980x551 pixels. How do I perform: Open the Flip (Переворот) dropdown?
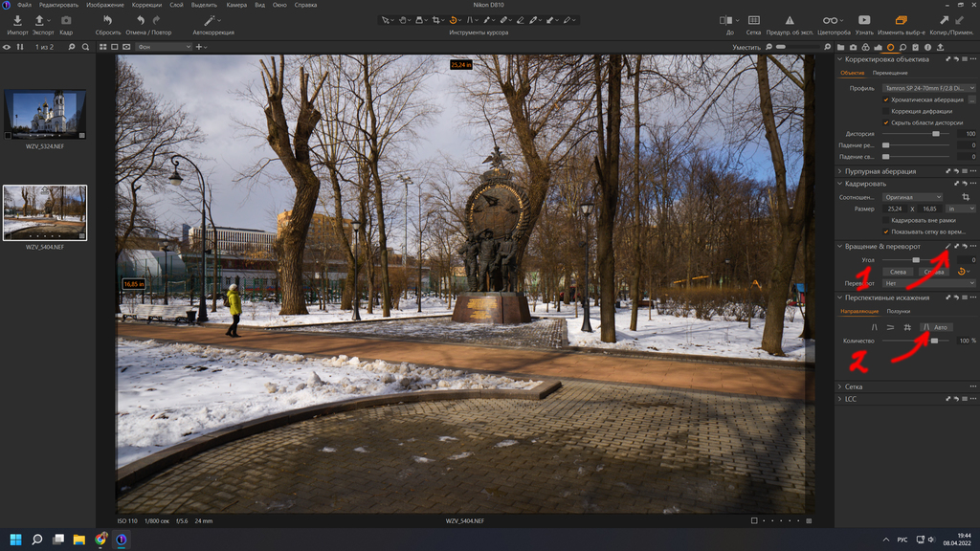[x=928, y=283]
